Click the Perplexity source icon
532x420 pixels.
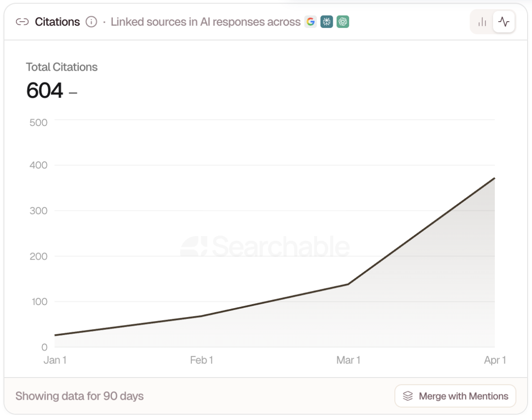(327, 22)
